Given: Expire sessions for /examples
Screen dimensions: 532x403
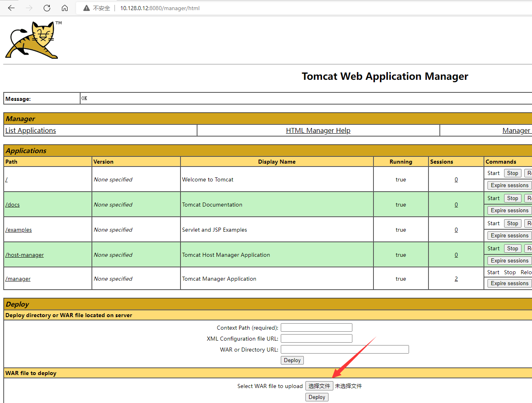Looking at the screenshot, I should [509, 235].
